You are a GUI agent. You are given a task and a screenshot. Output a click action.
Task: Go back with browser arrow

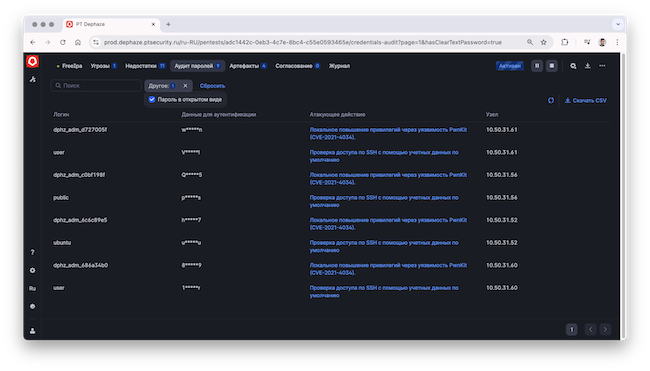[33, 42]
